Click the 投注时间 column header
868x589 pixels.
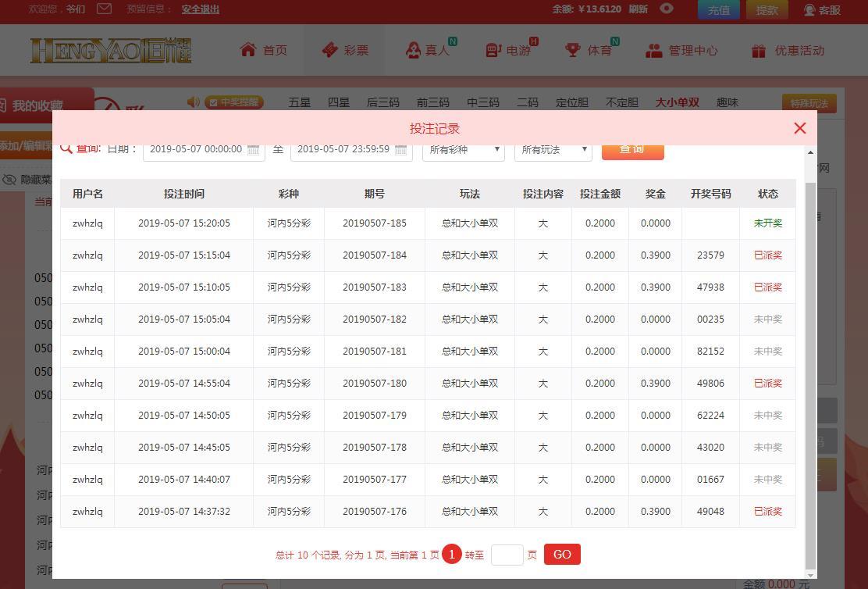[183, 194]
